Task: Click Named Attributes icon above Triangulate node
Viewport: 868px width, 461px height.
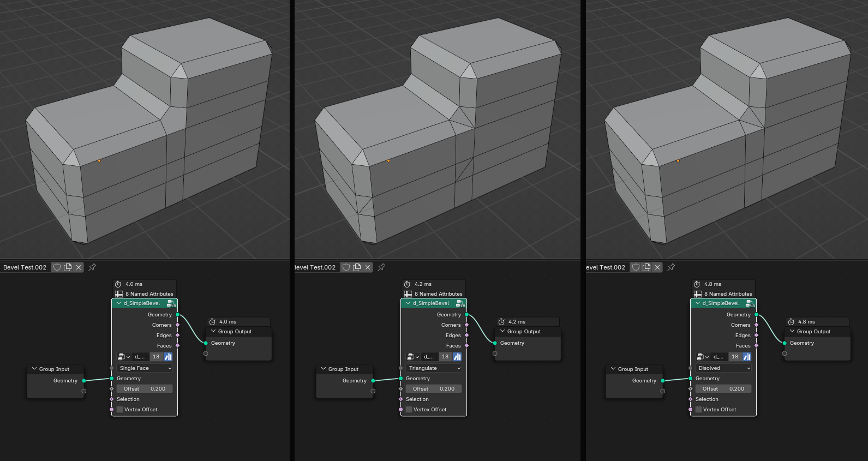Action: [408, 294]
